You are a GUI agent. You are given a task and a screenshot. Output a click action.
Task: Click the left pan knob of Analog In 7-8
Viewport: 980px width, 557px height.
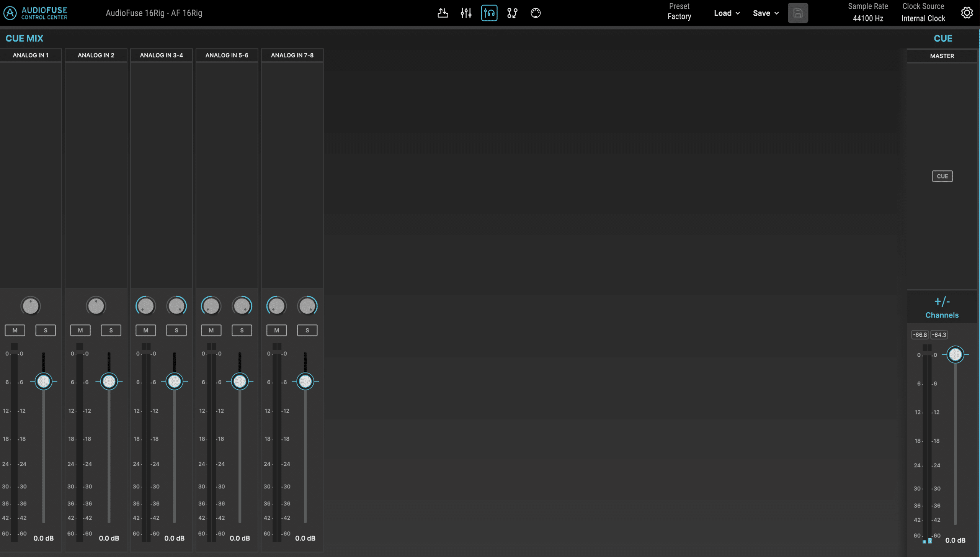tap(276, 306)
